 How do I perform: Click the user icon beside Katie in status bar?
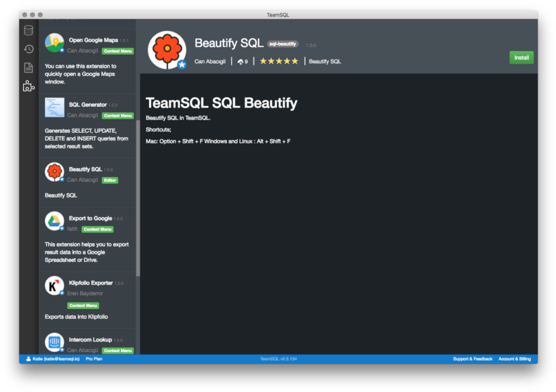[28, 359]
